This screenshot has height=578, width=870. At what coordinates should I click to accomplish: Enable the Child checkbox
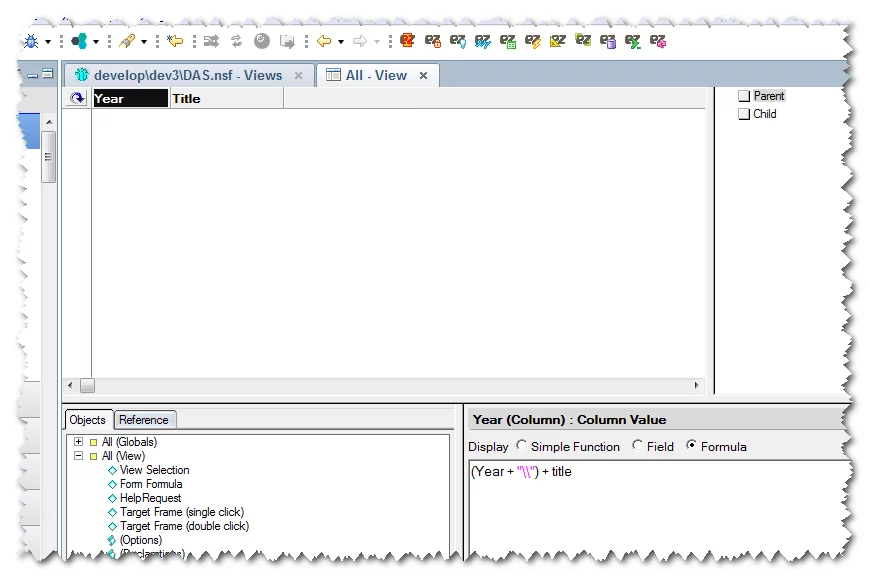pyautogui.click(x=744, y=114)
